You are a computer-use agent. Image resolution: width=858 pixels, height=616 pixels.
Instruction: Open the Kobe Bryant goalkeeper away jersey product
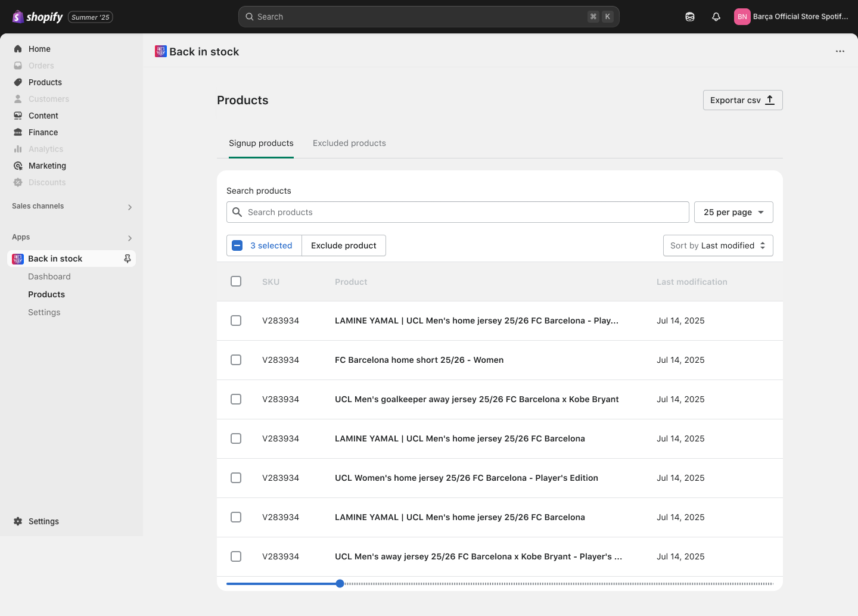click(477, 399)
